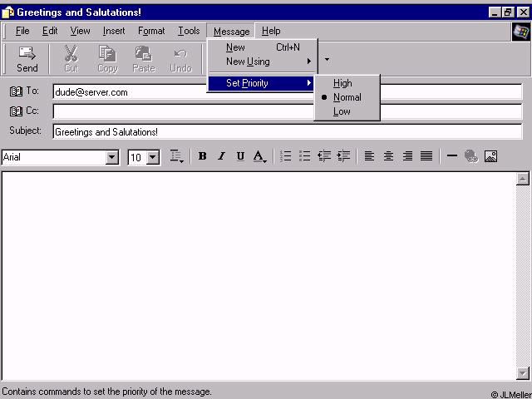532x399 pixels.
Task: Toggle Italic formatting
Action: pyautogui.click(x=222, y=156)
